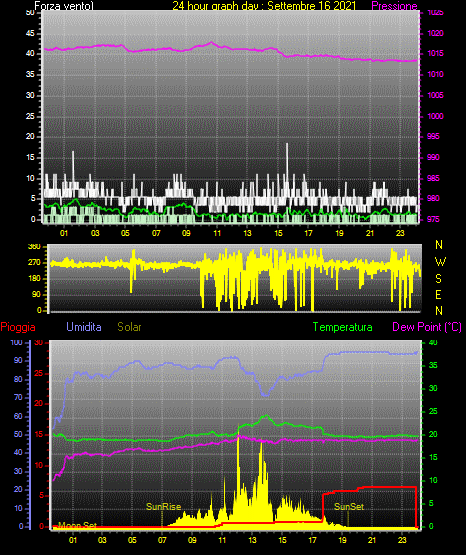The height and width of the screenshot is (555, 466).
Task: Click hour 09 on the wind chart's time axis
Action: click(186, 233)
